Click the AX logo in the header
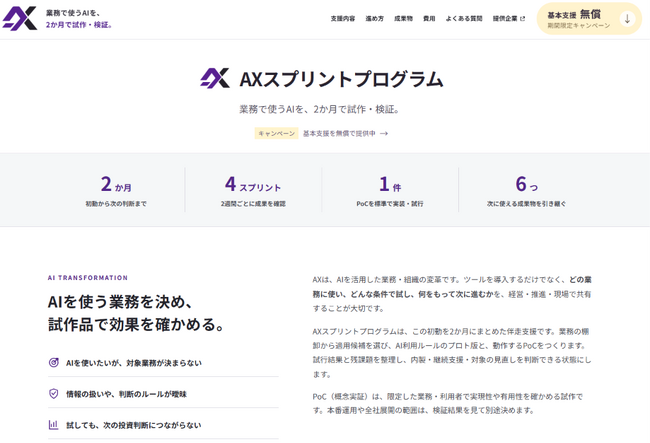Screen dimensions: 650x443 20,19
